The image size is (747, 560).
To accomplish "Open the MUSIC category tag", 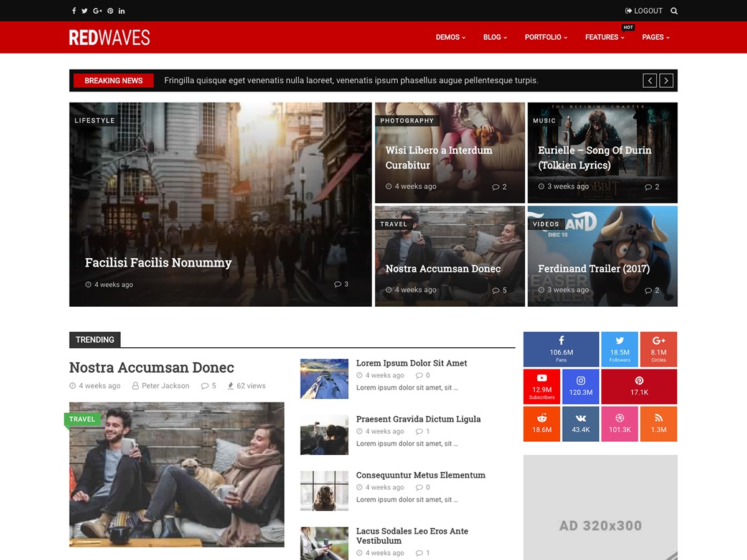I will coord(544,121).
